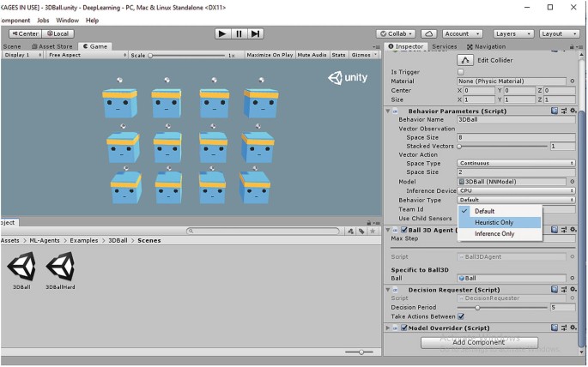The height and width of the screenshot is (367, 588).
Task: Toggle Local handle rotation button
Action: coord(58,33)
